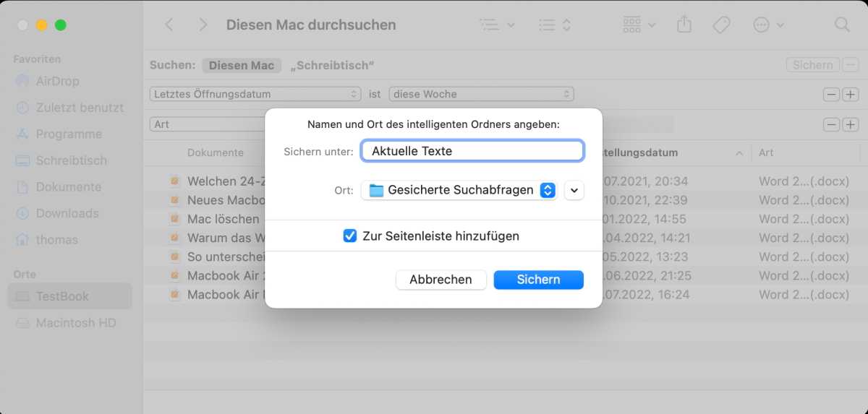Click the date ending '.06.2022, 21:25'
The image size is (868, 414).
(x=647, y=275)
